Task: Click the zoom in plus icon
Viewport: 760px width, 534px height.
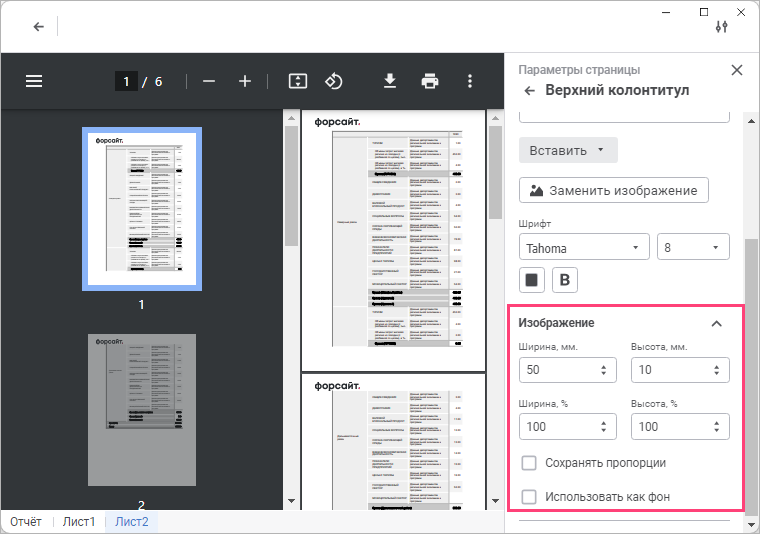Action: tap(245, 81)
